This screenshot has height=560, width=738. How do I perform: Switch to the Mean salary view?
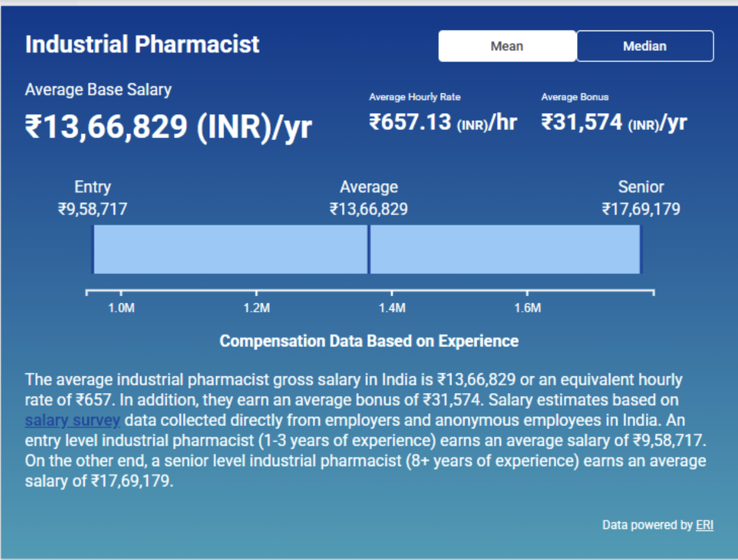pos(507,46)
